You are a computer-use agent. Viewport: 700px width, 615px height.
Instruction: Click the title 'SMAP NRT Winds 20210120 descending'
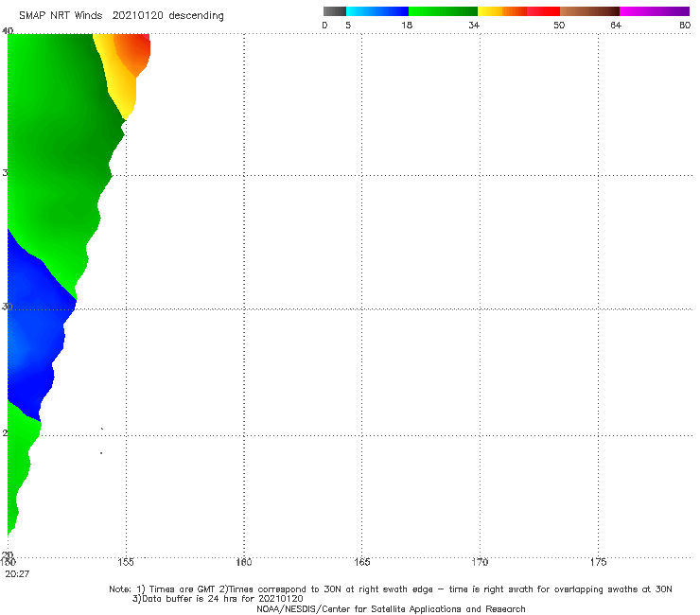[x=121, y=16]
